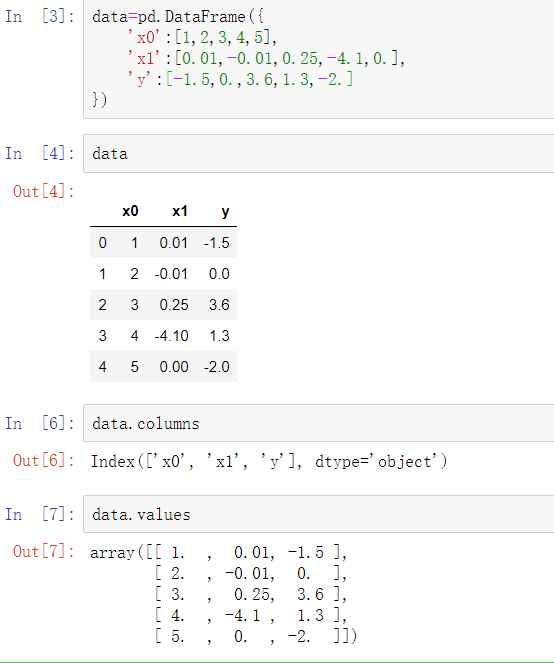This screenshot has width=554, height=663.
Task: Click the Out[7] output prompt
Action: pyautogui.click(x=44, y=551)
